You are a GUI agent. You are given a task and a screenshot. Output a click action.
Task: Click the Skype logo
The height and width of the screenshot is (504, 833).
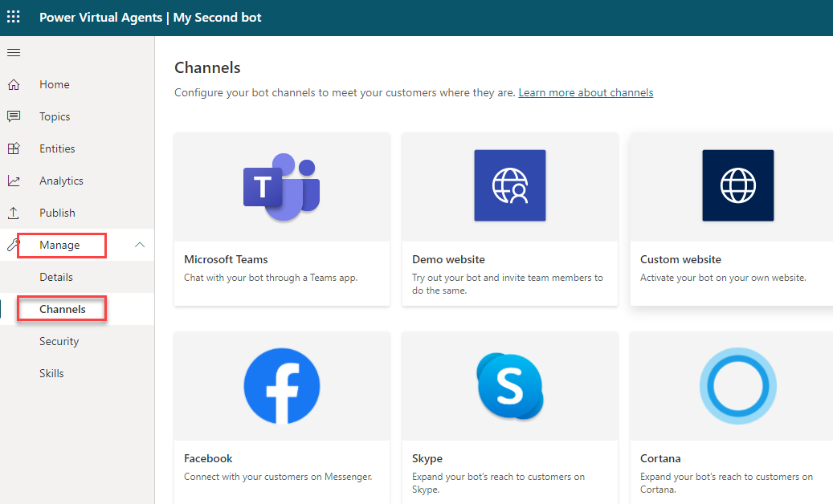pyautogui.click(x=510, y=386)
